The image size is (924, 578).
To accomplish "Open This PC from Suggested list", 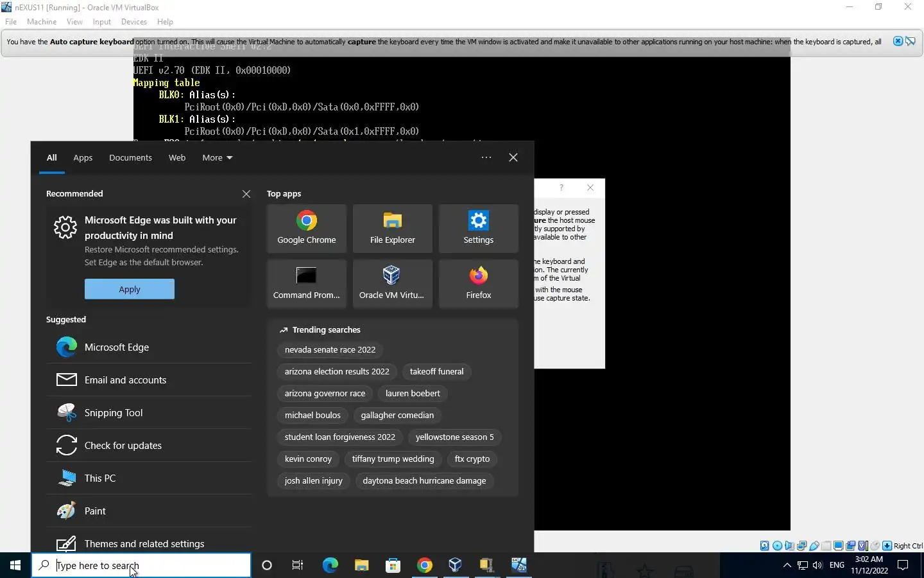I will (149, 478).
